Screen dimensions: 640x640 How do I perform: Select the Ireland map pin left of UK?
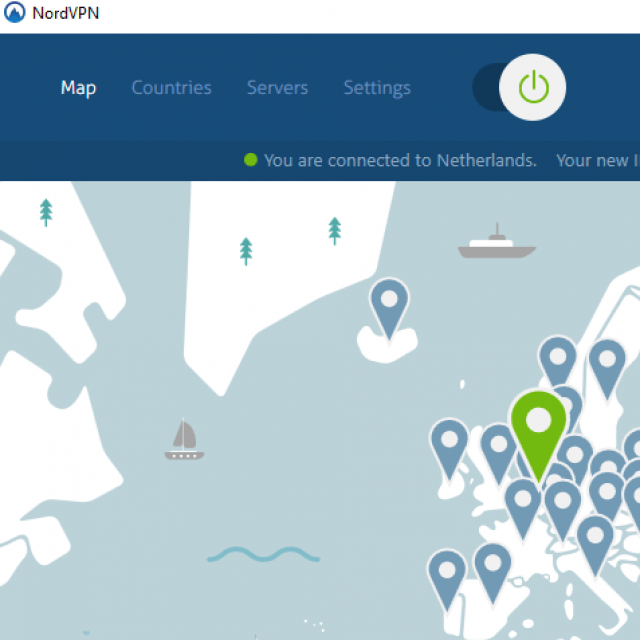click(449, 449)
